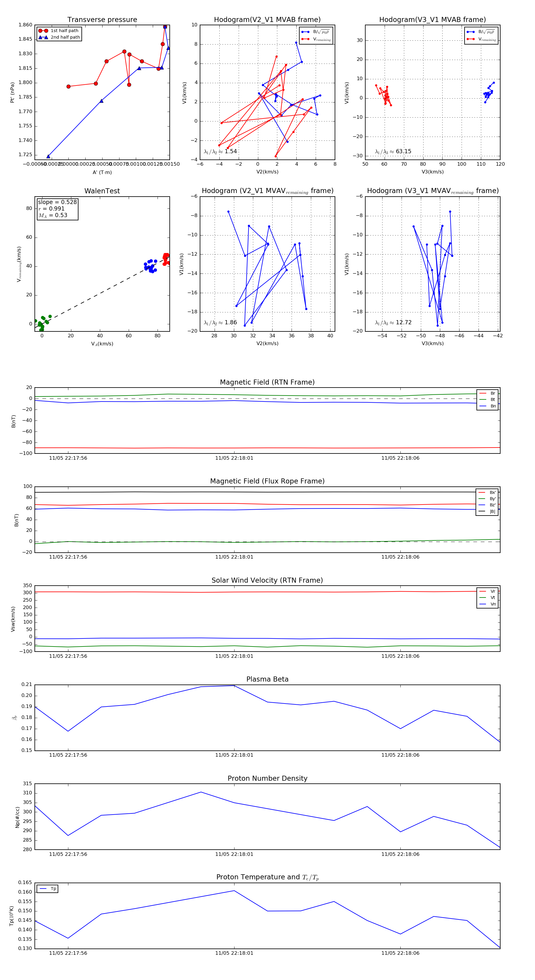Click the 'Hodogram (V2_V1 MVAV remaining frame)' title
535x980 pixels.
point(267,191)
